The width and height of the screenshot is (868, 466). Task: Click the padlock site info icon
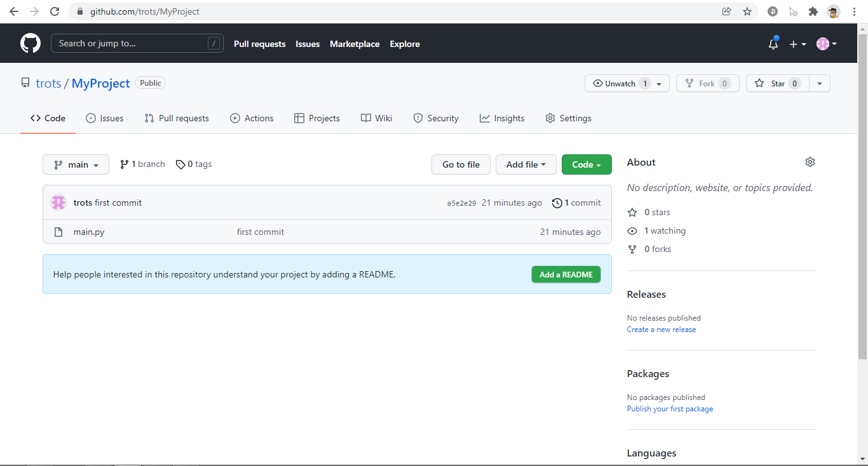pyautogui.click(x=80, y=11)
